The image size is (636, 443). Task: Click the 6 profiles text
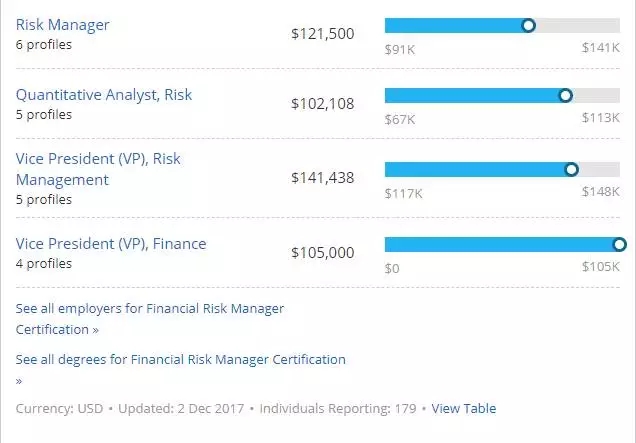(44, 44)
